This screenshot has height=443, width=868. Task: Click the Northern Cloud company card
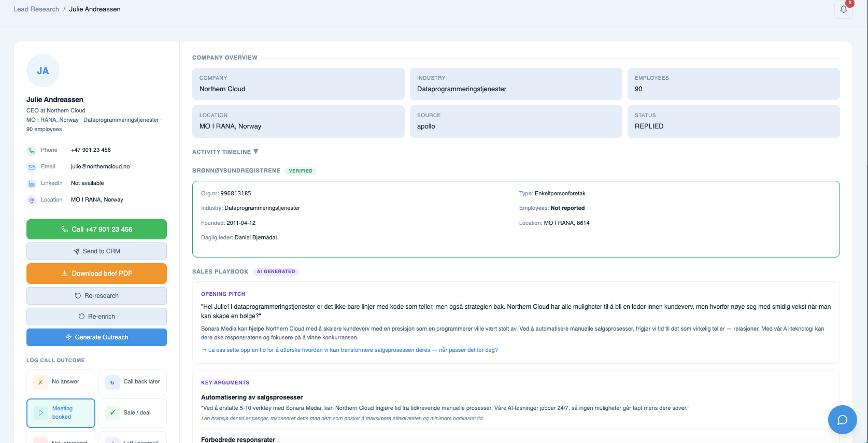(298, 84)
